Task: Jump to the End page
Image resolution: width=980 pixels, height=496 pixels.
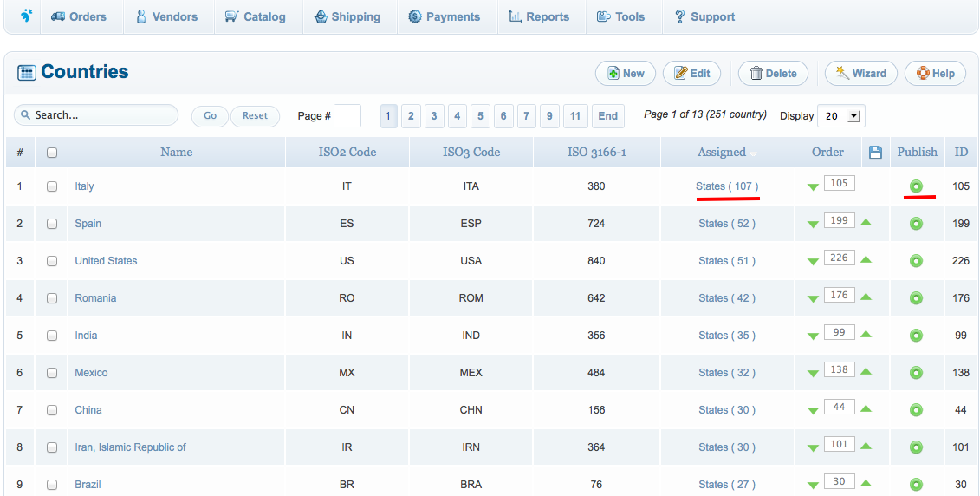Action: [607, 115]
